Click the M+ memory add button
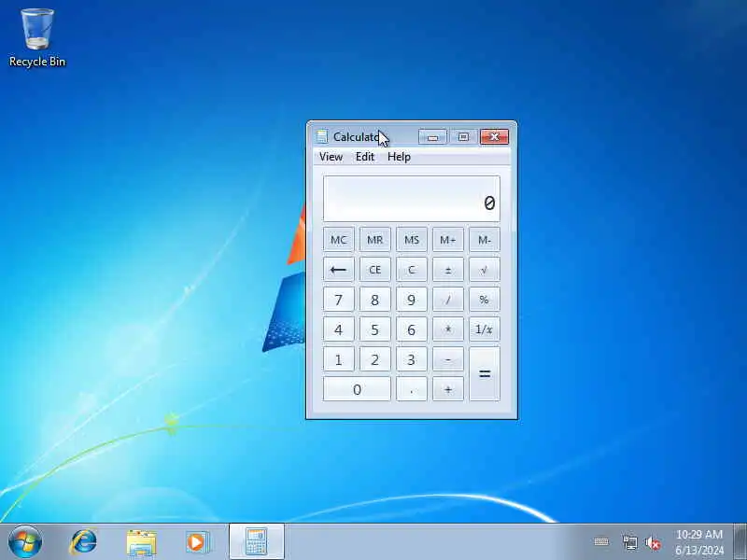Screen dimensions: 747x560 coord(448,240)
